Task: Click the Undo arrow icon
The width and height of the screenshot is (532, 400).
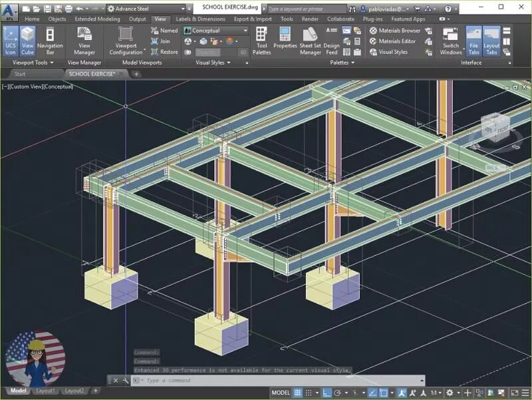Action: (x=80, y=9)
